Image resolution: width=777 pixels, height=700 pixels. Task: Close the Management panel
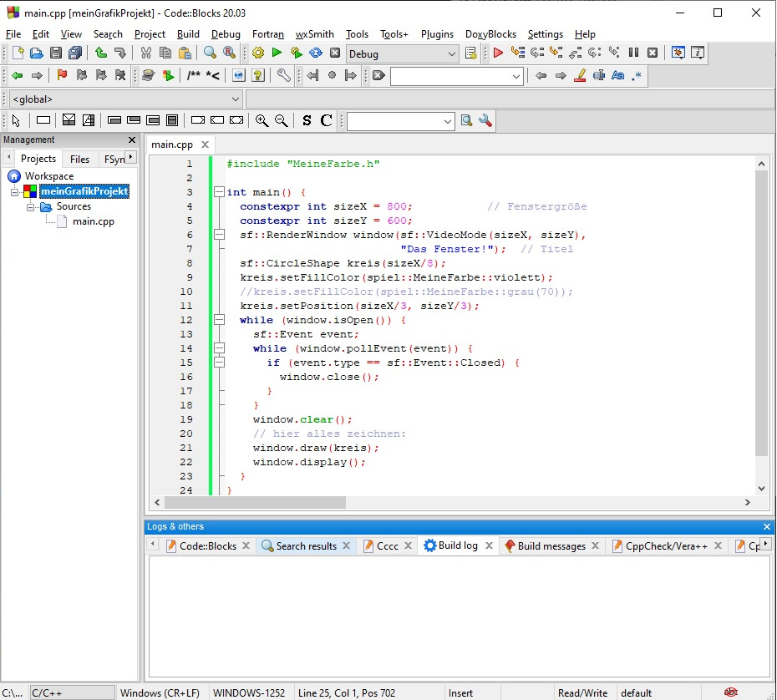click(x=132, y=140)
